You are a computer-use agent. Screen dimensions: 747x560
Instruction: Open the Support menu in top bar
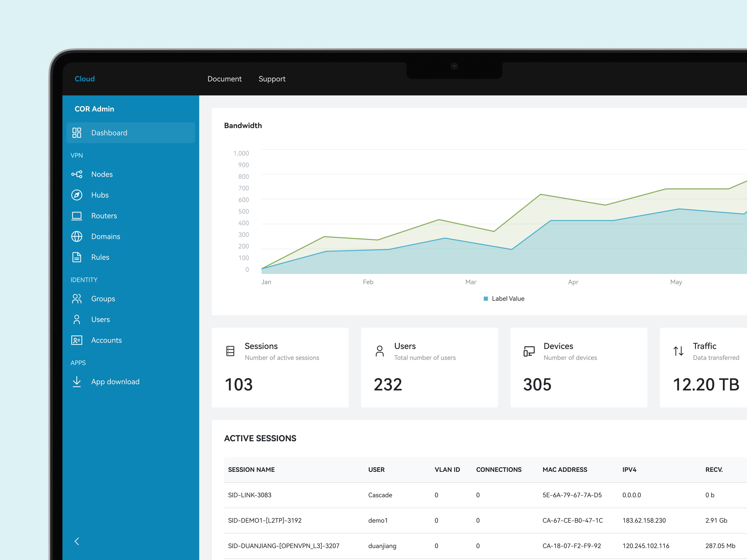(x=272, y=79)
